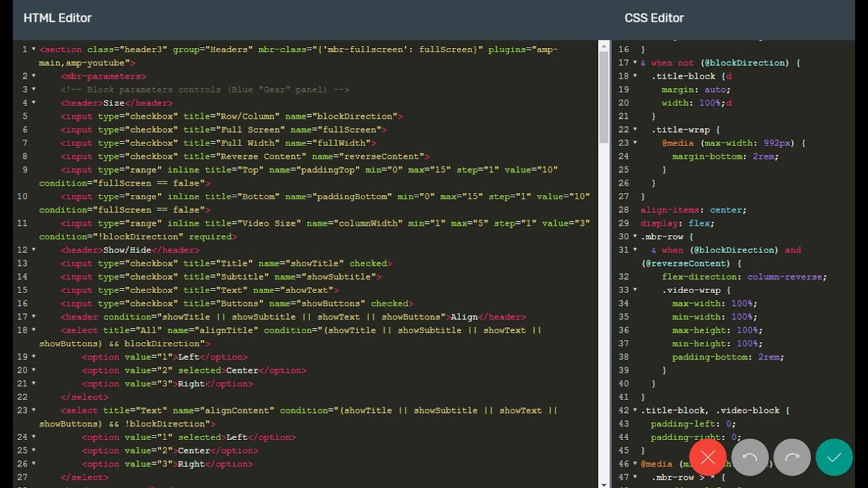Image resolution: width=868 pixels, height=488 pixels.
Task: Click the HTML Editor panel title
Action: [58, 18]
